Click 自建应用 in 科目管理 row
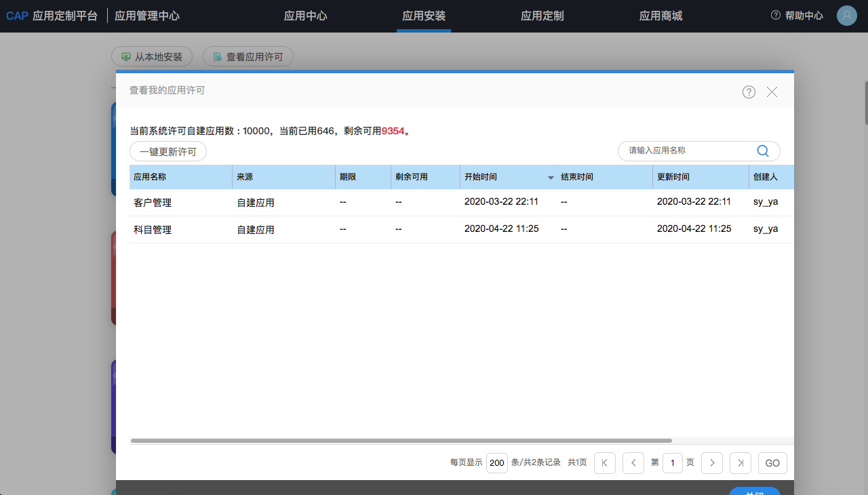This screenshot has width=868, height=495. [x=256, y=229]
